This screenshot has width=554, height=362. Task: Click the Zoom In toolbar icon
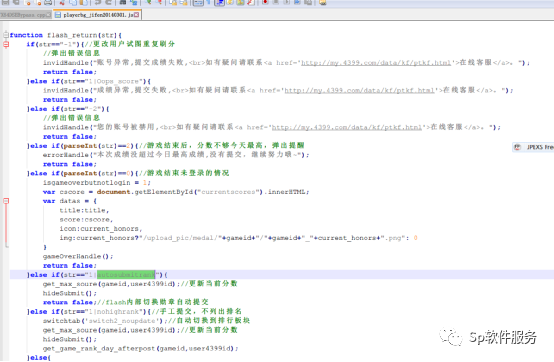click(149, 2)
